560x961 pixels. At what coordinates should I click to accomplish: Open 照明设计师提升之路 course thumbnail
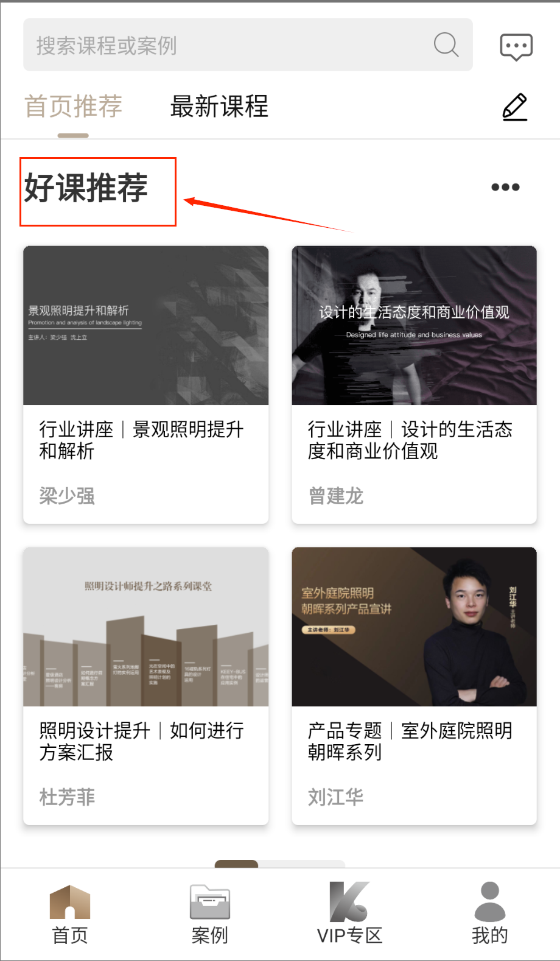[x=145, y=627]
